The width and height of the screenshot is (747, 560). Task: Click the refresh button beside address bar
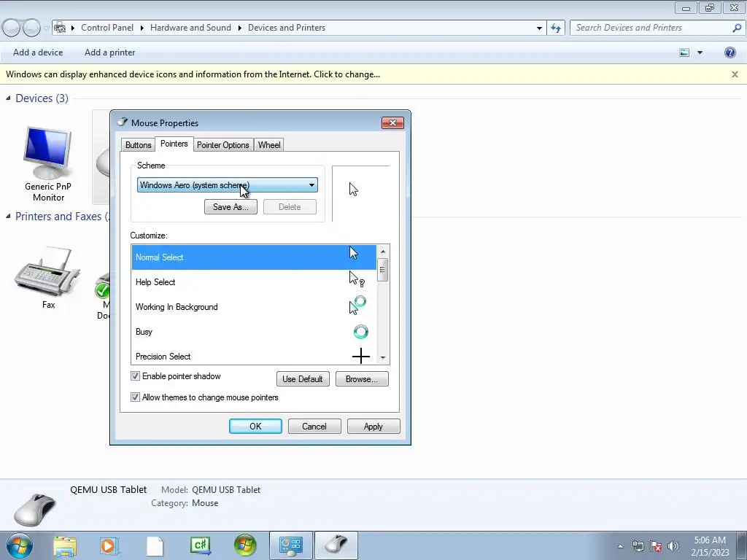click(x=555, y=28)
